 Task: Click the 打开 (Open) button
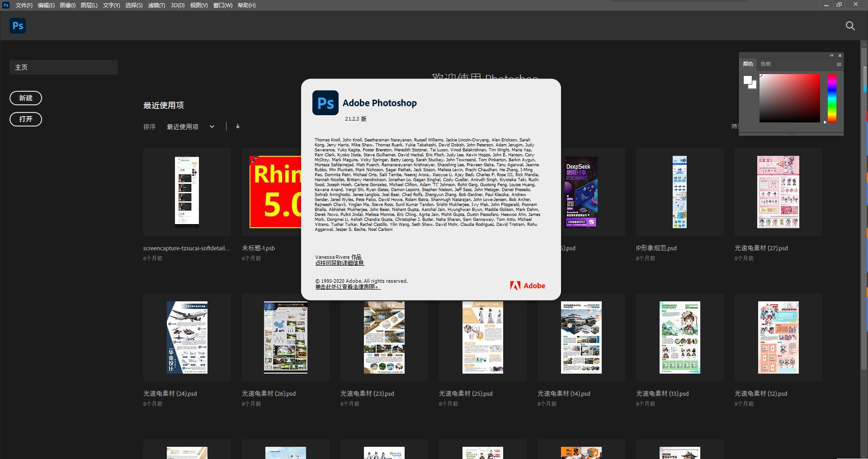click(26, 119)
